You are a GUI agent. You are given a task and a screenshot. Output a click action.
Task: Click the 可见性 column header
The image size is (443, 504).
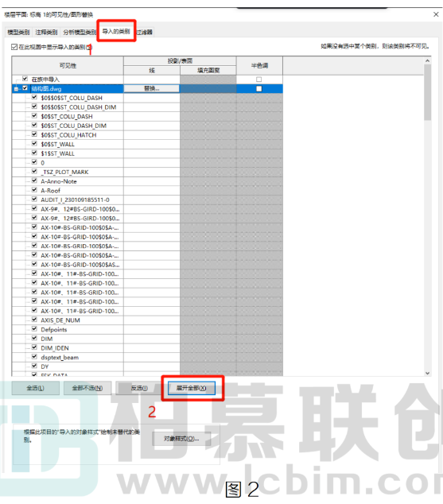point(68,65)
